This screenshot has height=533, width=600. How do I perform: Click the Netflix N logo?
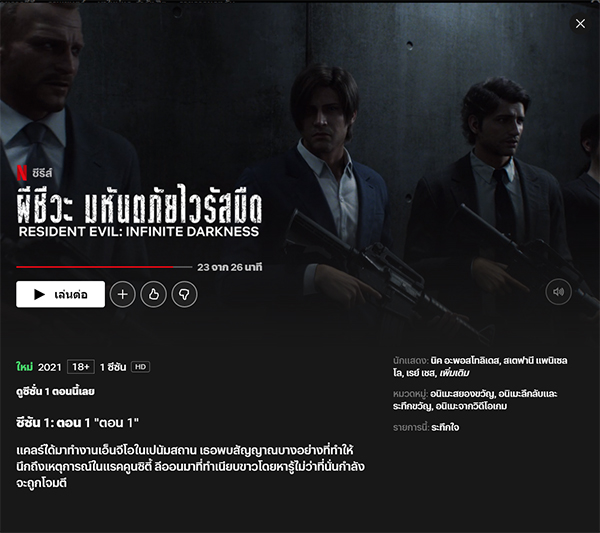(22, 173)
